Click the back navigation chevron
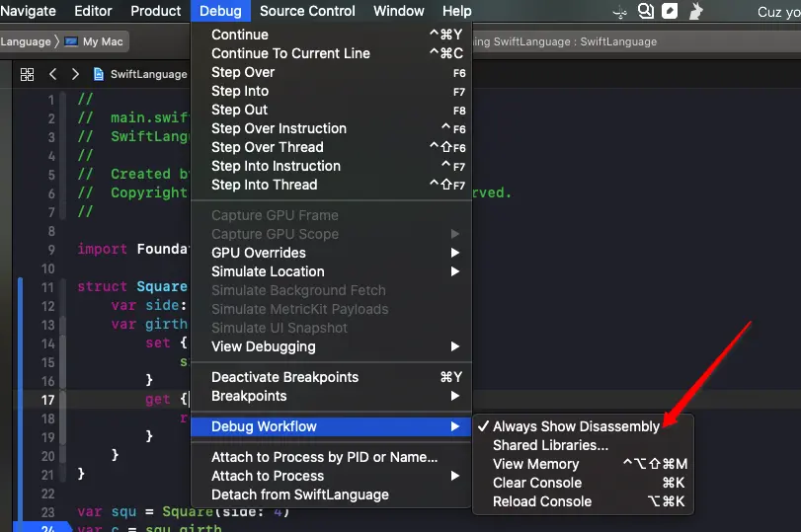The height and width of the screenshot is (532, 801). tap(52, 74)
